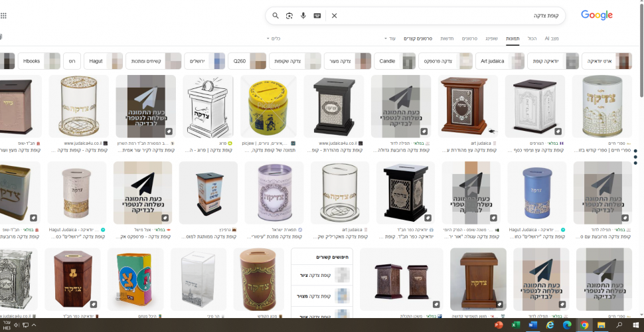
Task: Click the Google logo
Action: 596,15
